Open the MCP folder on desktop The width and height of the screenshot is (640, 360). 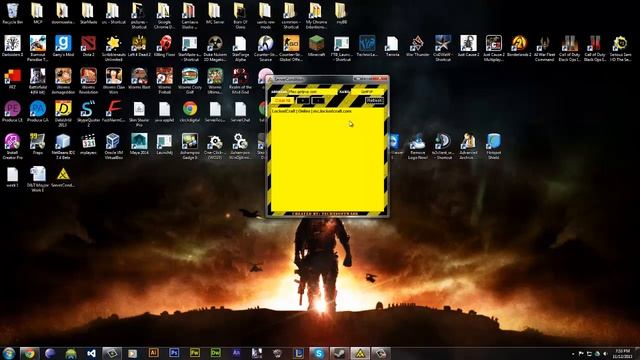[x=38, y=13]
